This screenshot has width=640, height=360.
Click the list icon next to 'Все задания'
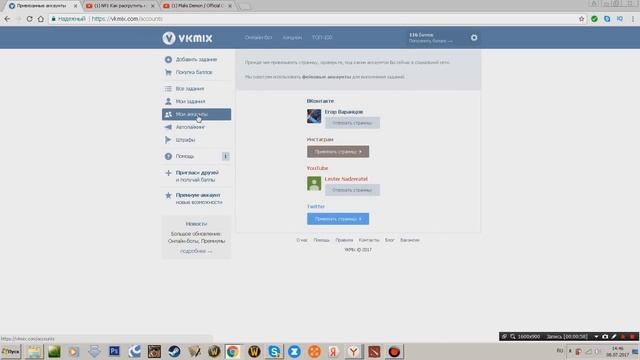click(168, 89)
